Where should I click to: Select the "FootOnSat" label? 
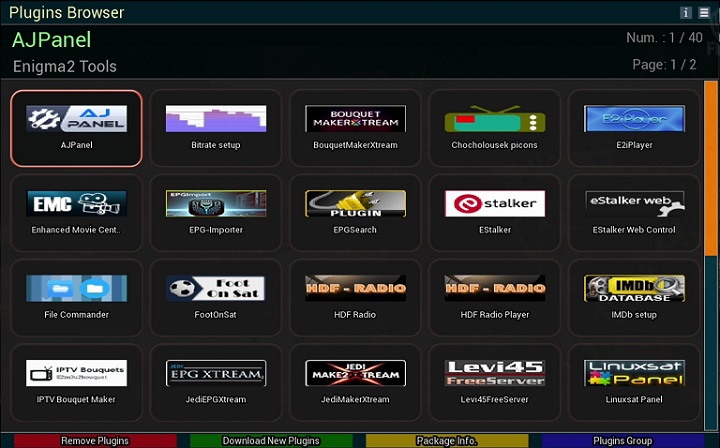(x=215, y=315)
